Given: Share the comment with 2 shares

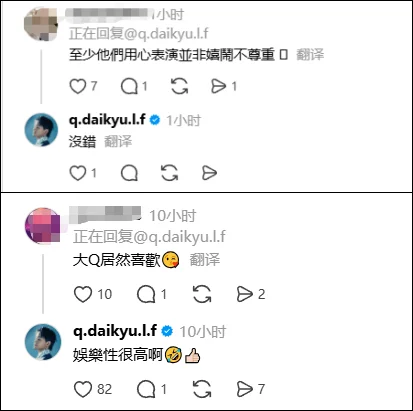Looking at the screenshot, I should tap(245, 294).
